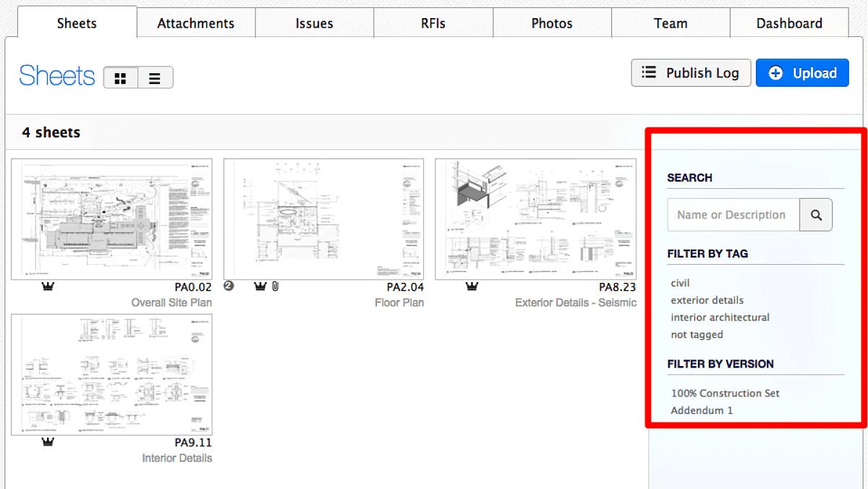Filter by Addendum 1 version
The height and width of the screenshot is (489, 868).
pos(702,410)
